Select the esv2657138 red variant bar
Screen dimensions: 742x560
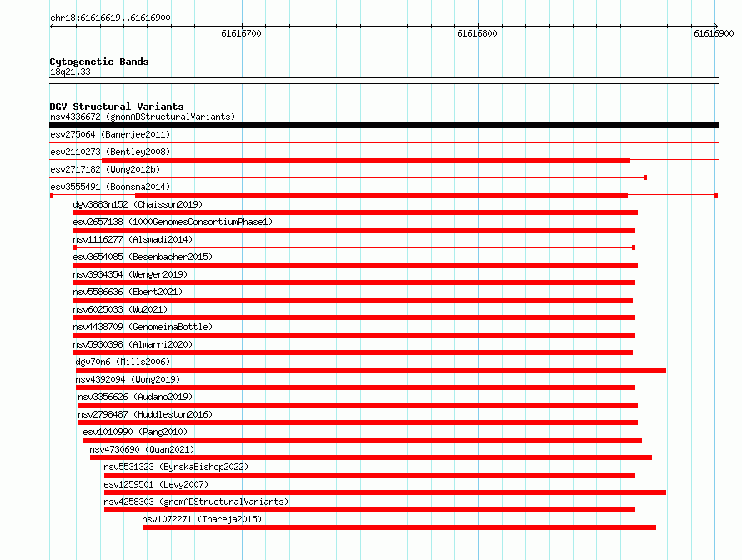pos(354,230)
